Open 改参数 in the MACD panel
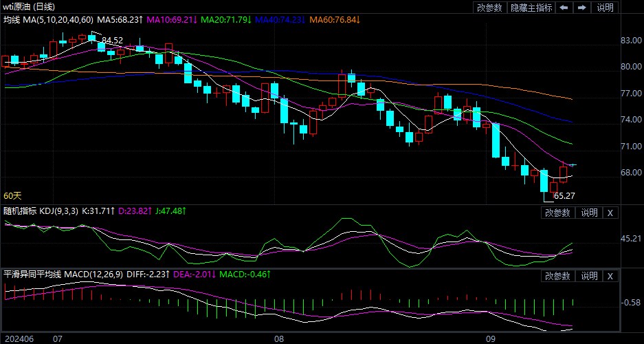 (x=557, y=276)
